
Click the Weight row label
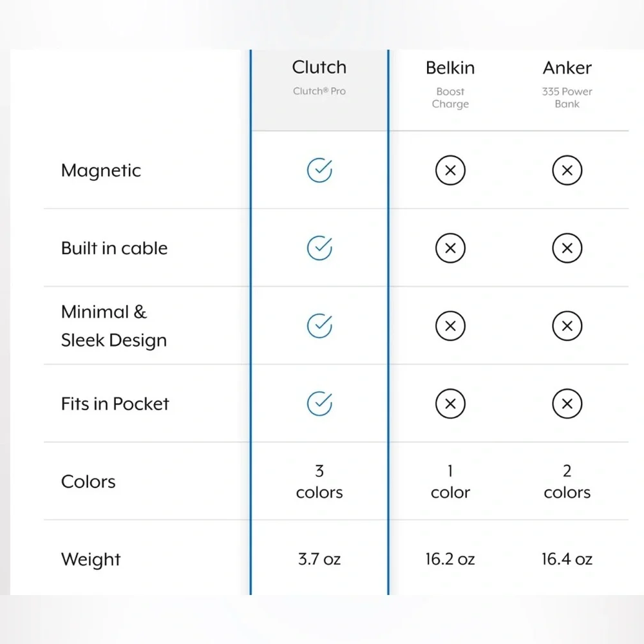click(x=91, y=560)
